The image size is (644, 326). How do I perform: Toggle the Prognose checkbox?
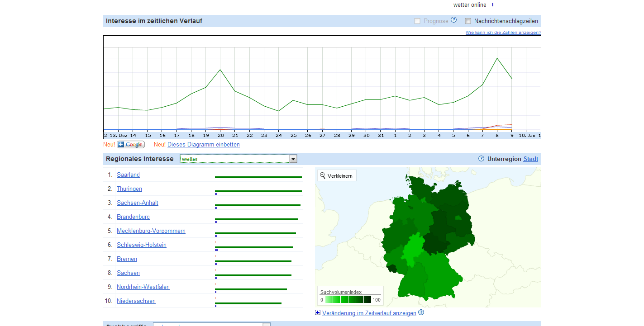click(x=417, y=21)
